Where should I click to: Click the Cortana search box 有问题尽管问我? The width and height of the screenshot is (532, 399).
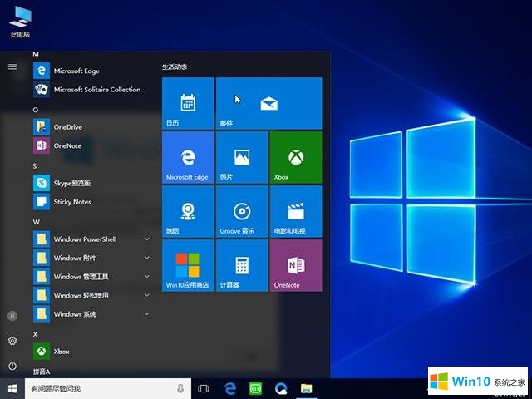(x=108, y=388)
